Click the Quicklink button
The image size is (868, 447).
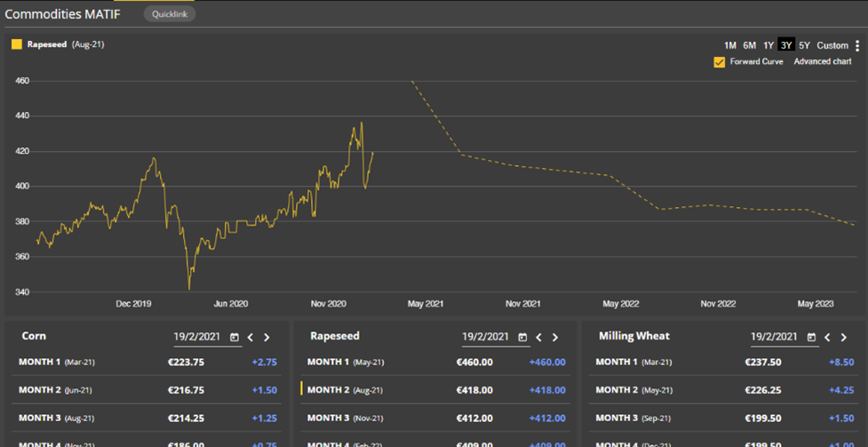[x=170, y=14]
